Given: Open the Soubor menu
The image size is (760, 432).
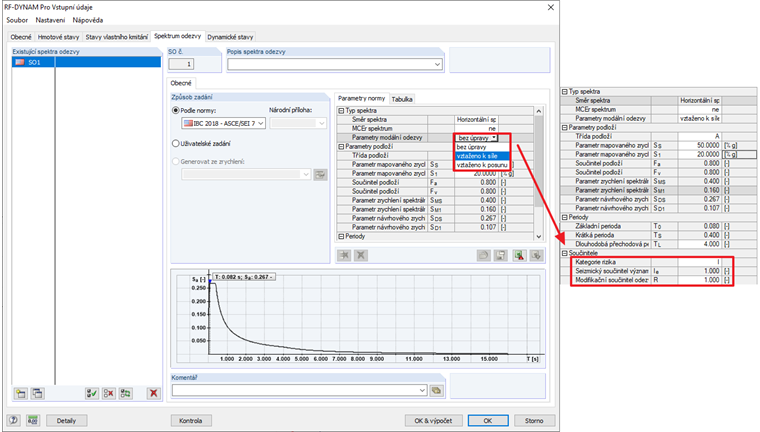Looking at the screenshot, I should [x=17, y=20].
